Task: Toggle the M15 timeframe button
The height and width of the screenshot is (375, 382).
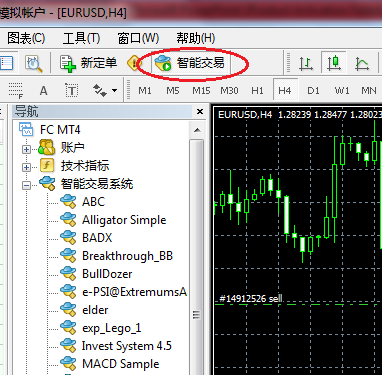Action: [x=201, y=90]
